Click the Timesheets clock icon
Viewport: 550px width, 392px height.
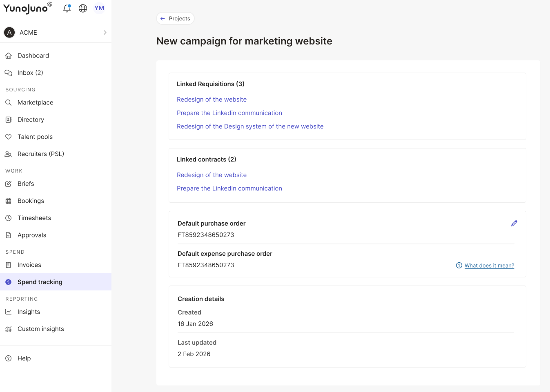[8, 218]
